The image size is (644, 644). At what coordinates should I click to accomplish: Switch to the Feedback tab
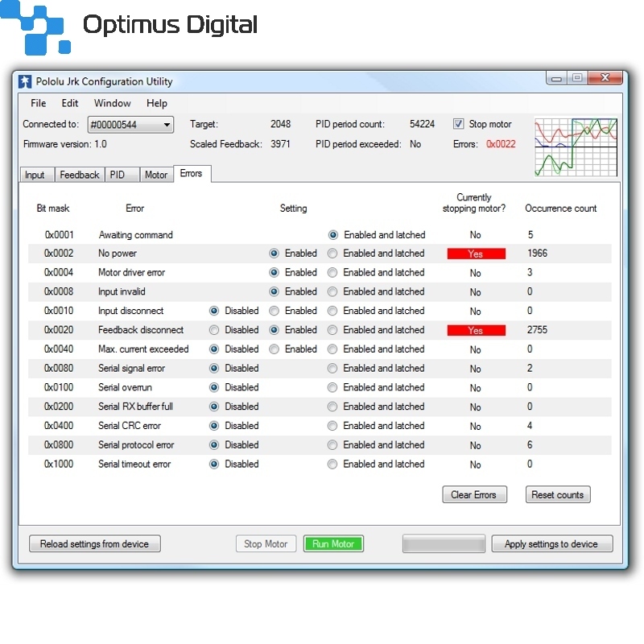[79, 175]
